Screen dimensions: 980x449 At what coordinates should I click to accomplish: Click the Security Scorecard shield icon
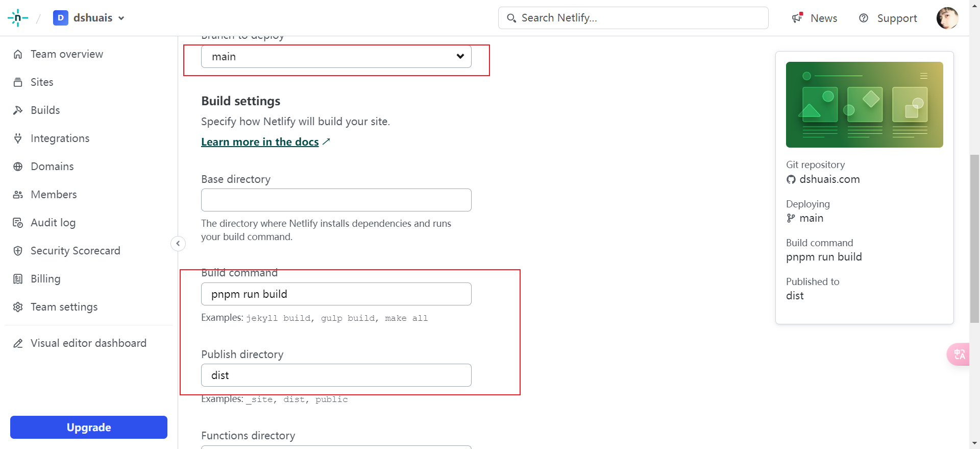pos(18,251)
